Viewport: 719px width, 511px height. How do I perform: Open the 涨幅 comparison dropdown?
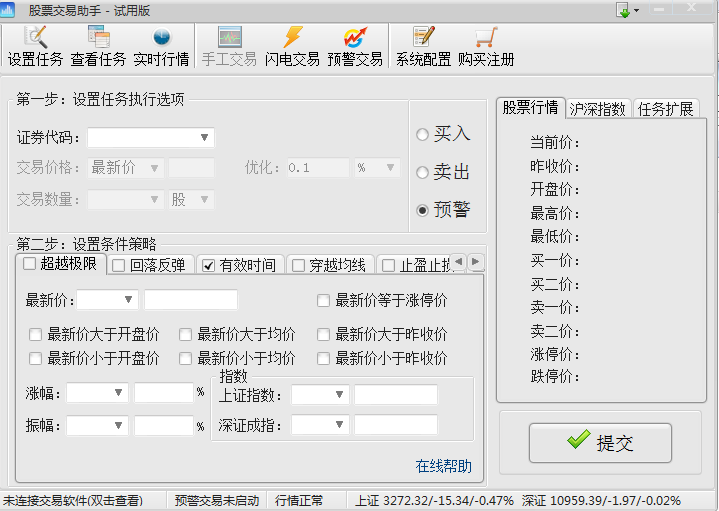pyautogui.click(x=118, y=393)
